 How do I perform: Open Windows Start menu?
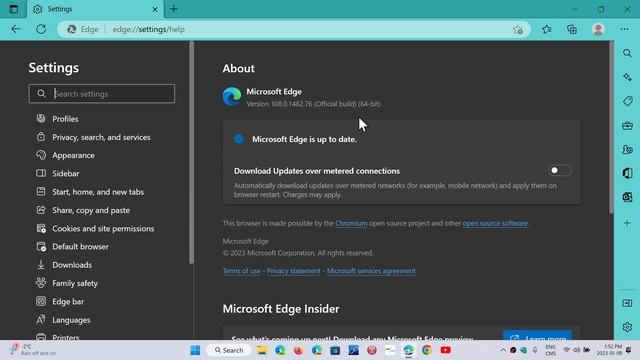click(195, 350)
